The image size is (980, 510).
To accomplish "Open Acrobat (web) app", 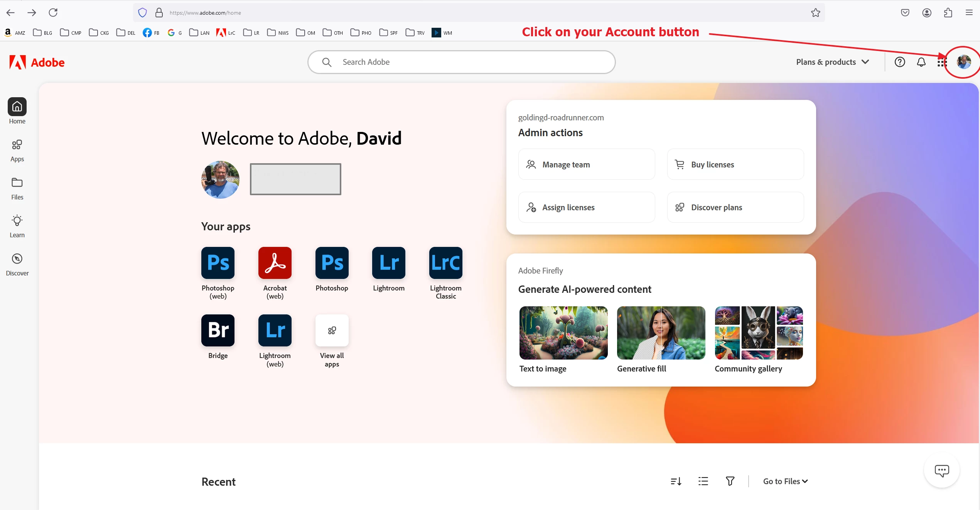I will [275, 263].
